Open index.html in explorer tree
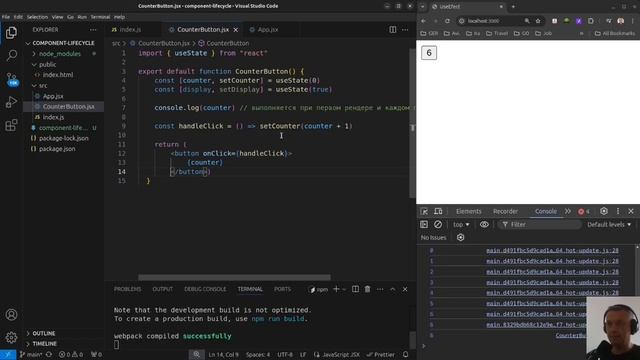This screenshot has width=640, height=360. point(58,75)
